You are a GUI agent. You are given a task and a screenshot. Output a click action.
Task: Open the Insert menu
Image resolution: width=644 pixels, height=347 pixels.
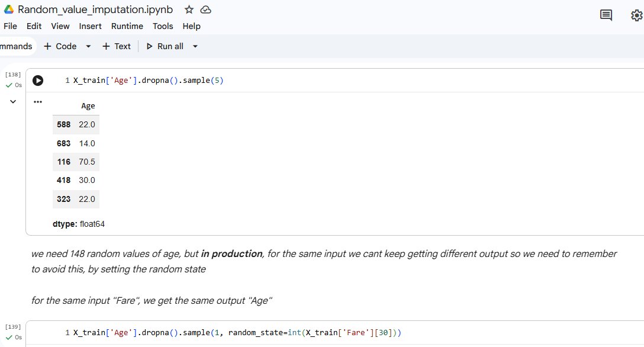91,26
